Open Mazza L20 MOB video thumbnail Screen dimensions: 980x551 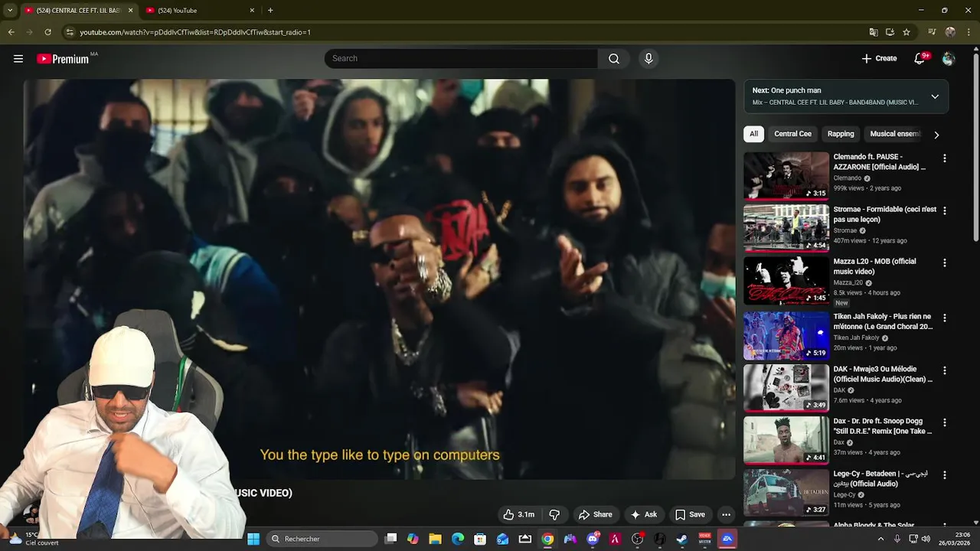coord(786,280)
